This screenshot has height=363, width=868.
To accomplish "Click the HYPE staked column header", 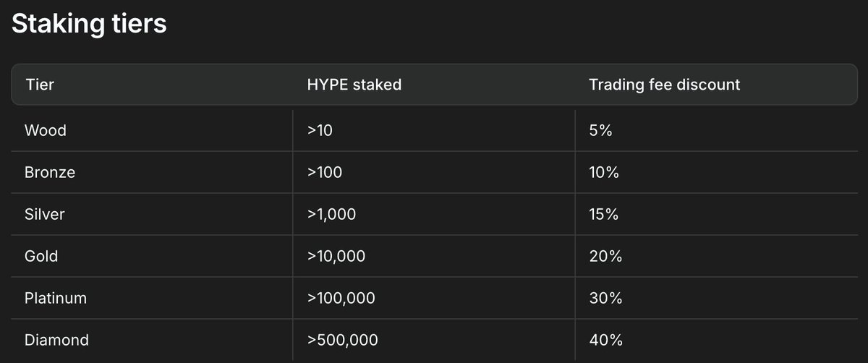I will (x=354, y=85).
